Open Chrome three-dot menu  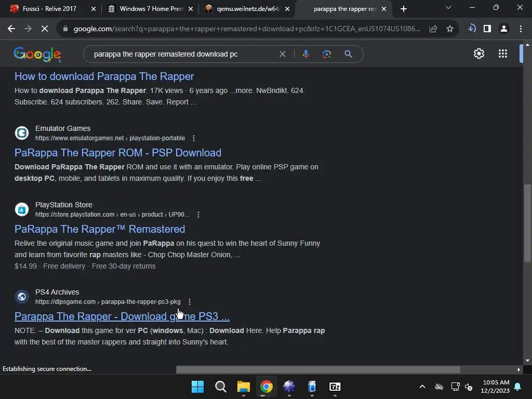[521, 29]
